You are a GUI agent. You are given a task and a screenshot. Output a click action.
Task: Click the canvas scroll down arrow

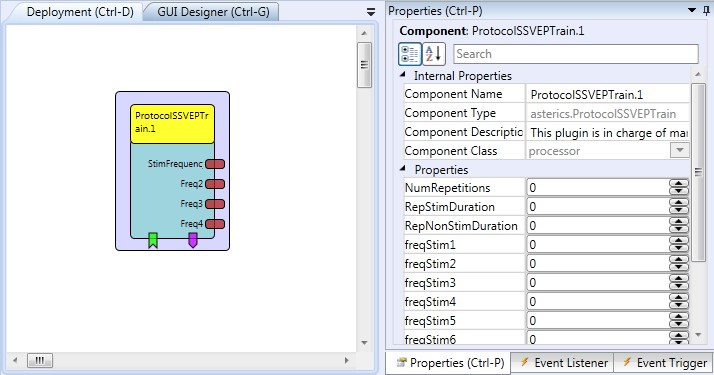pyautogui.click(x=364, y=343)
